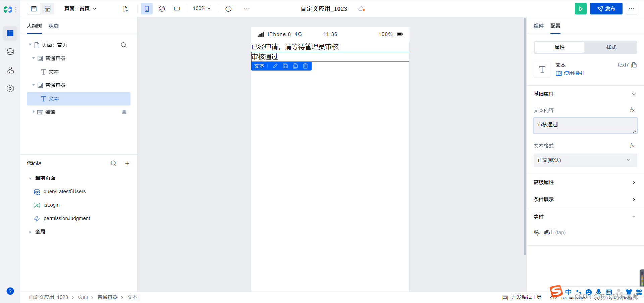Open the page selector dropdown 首页
644x303 pixels.
[80, 9]
